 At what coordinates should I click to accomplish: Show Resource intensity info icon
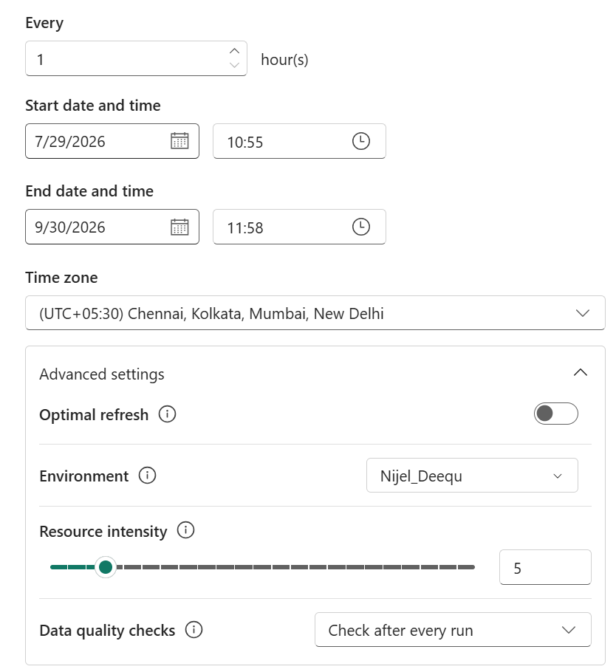(185, 530)
